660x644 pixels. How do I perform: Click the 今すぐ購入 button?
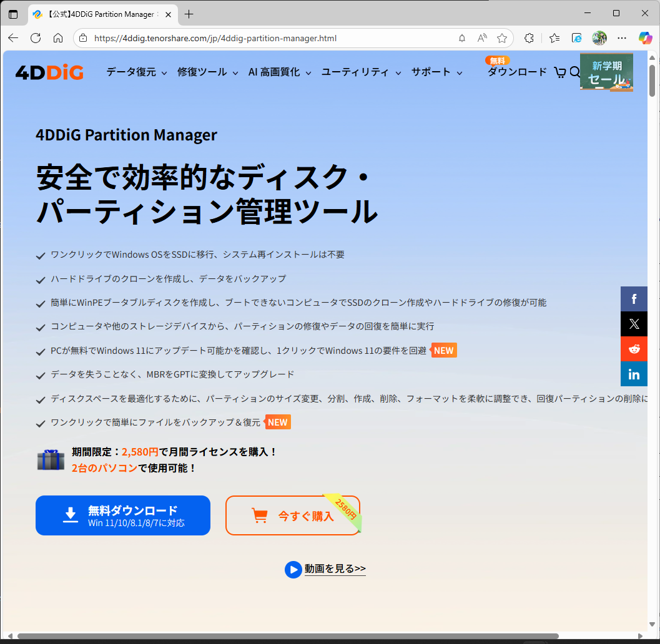pyautogui.click(x=293, y=515)
